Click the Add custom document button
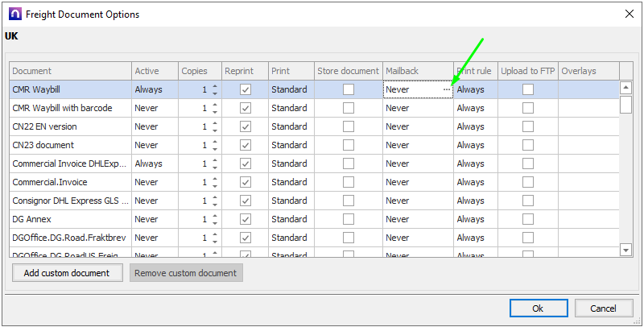Image resolution: width=644 pixels, height=327 pixels. click(67, 273)
